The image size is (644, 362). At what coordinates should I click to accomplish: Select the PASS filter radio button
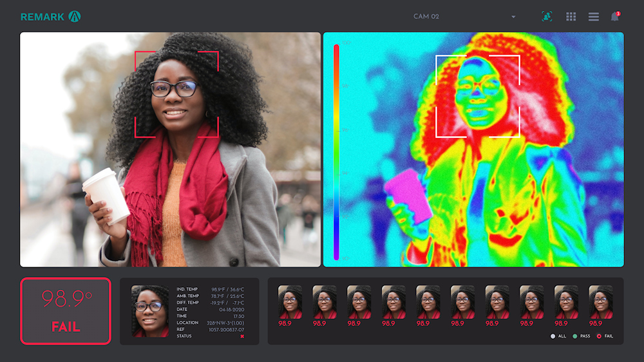pyautogui.click(x=575, y=336)
